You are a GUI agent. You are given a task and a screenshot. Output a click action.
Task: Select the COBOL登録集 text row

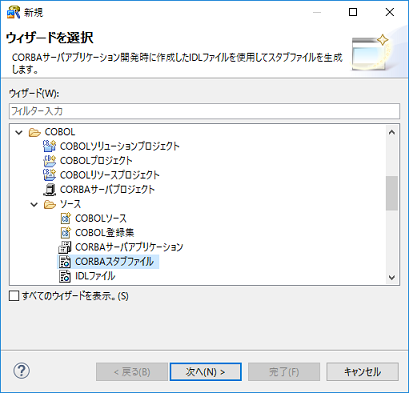pyautogui.click(x=105, y=233)
